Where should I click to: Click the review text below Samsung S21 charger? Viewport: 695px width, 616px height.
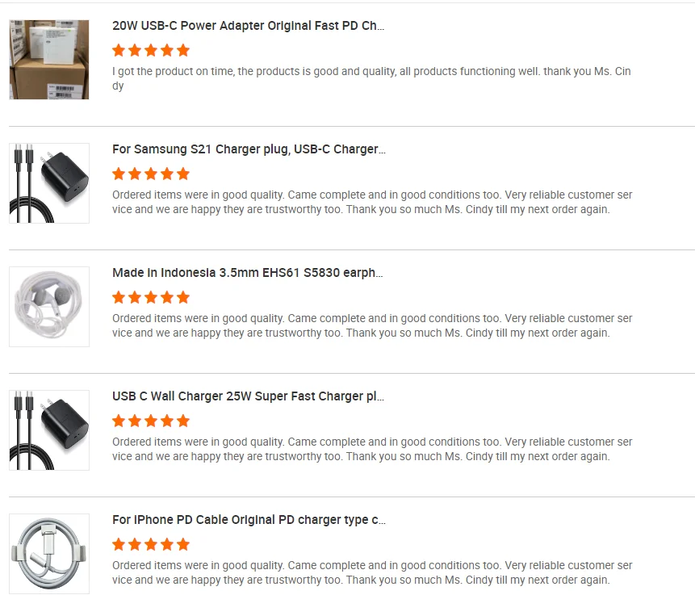(x=372, y=202)
